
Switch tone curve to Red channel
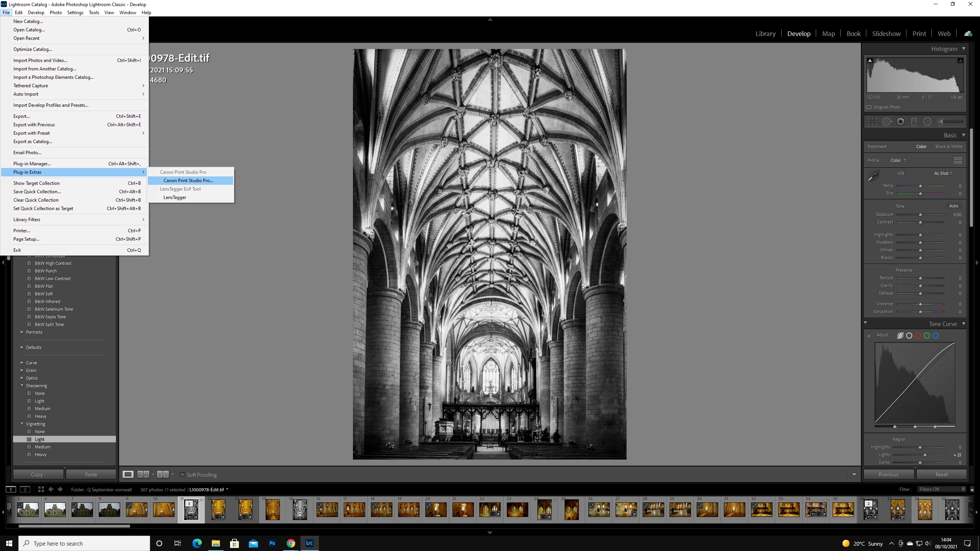click(x=918, y=336)
